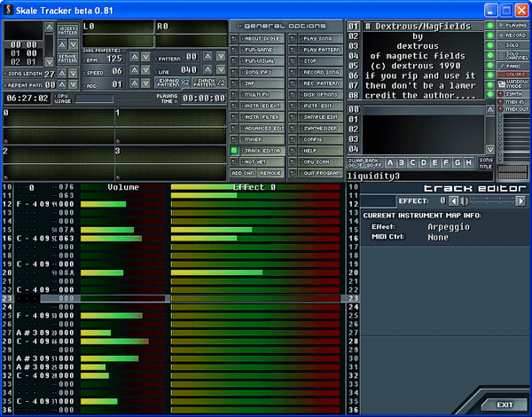Image resolution: width=532 pixels, height=417 pixels.
Task: Toggle green LED for instrument 05
Action: tap(490, 65)
